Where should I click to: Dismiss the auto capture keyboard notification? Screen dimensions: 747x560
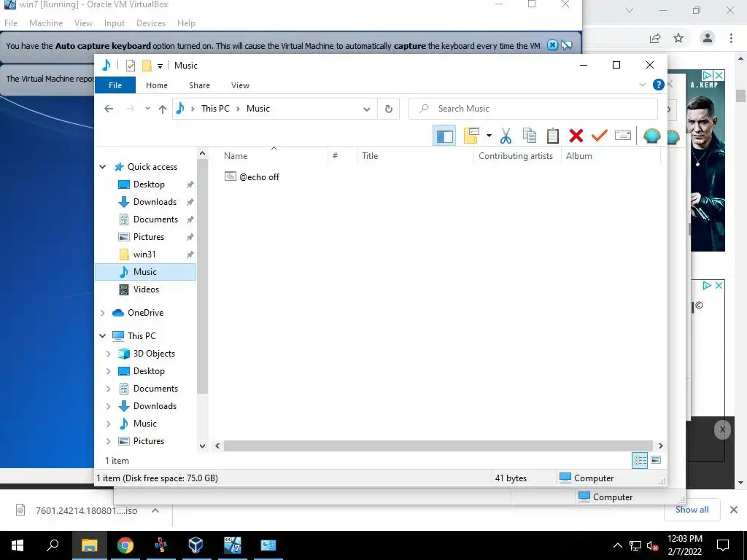coord(552,45)
